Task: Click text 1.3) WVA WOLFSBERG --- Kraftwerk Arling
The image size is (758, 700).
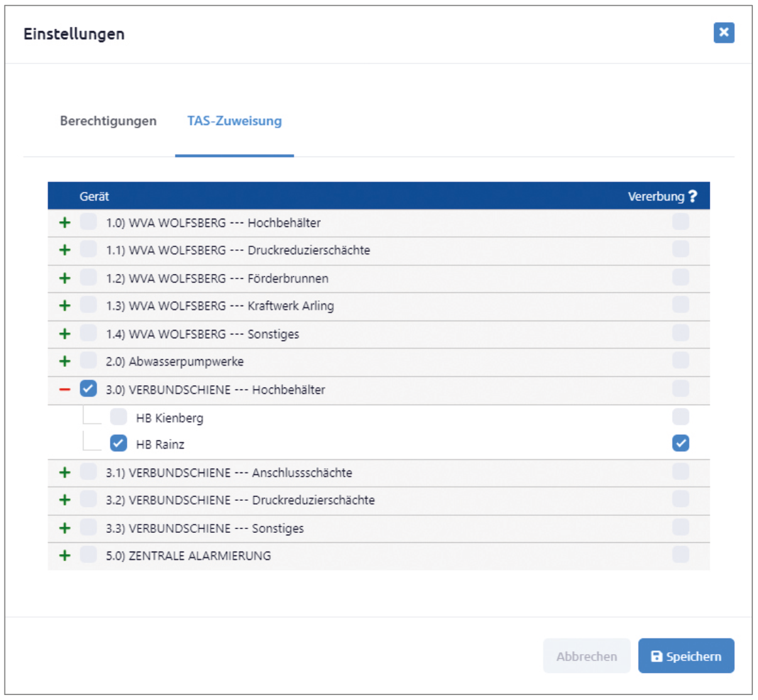Action: click(220, 306)
